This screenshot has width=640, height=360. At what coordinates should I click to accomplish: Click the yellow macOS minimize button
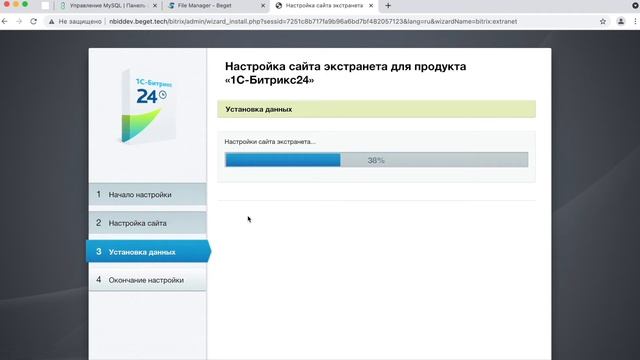pos(16,4)
